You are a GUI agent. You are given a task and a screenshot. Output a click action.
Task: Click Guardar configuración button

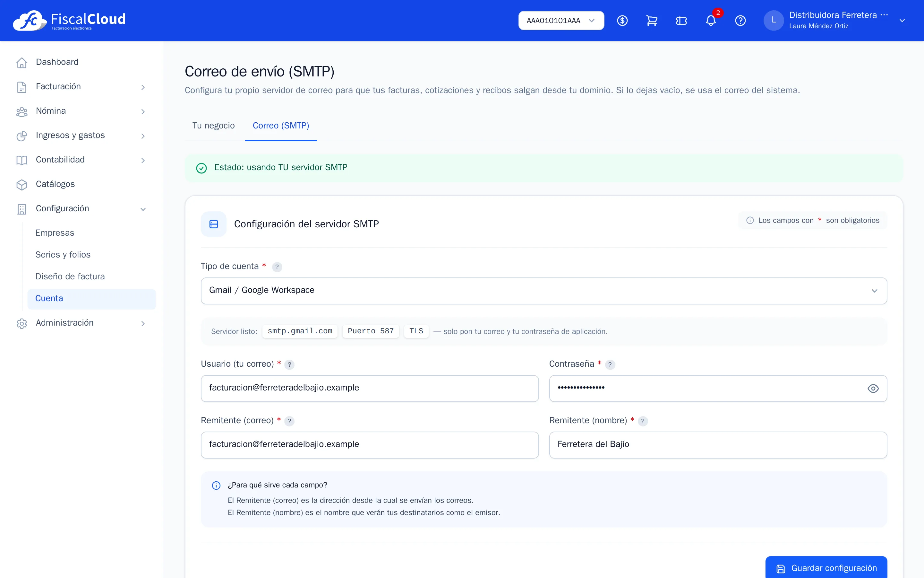826,568
